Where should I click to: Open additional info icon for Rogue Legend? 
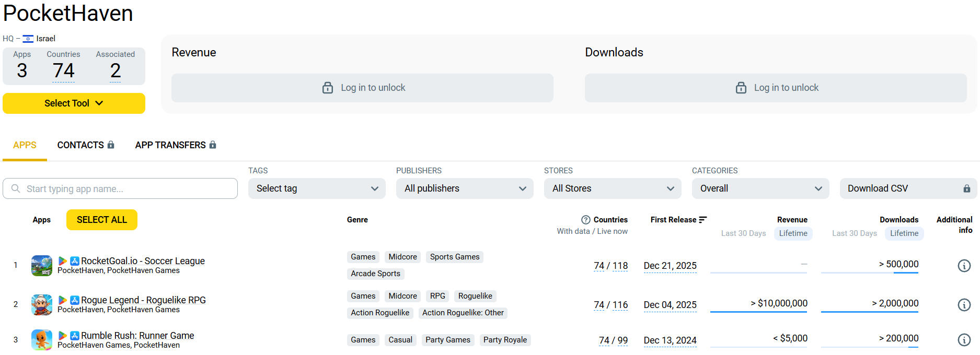point(964,305)
